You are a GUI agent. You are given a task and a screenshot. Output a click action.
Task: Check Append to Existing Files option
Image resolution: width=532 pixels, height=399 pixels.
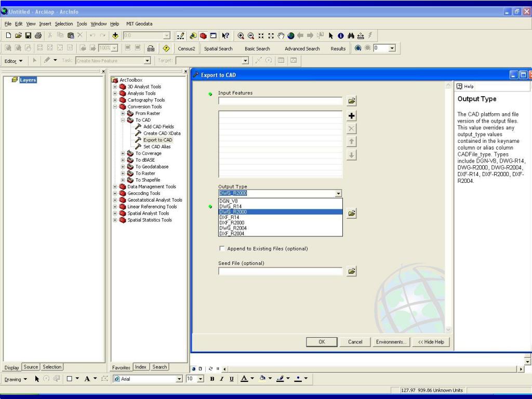pyautogui.click(x=222, y=248)
